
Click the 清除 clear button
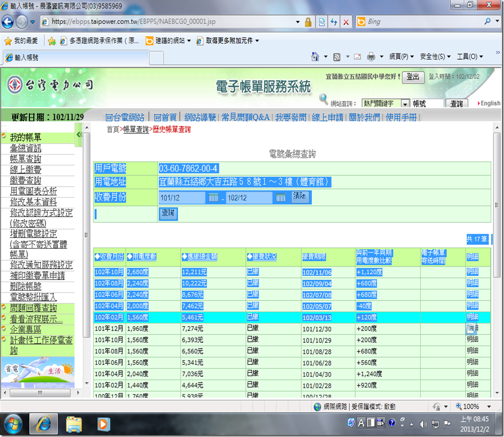tap(300, 196)
